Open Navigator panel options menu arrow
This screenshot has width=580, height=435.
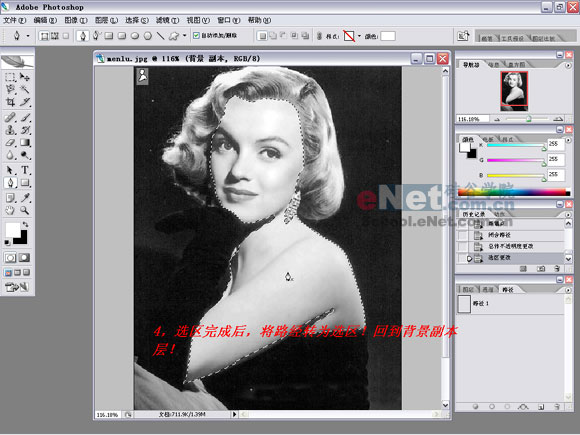coord(568,65)
